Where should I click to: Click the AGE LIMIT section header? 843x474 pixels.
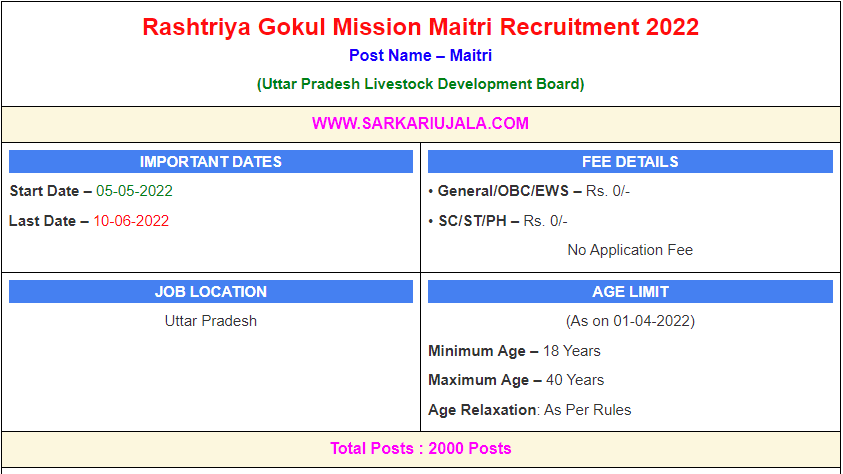tap(630, 292)
